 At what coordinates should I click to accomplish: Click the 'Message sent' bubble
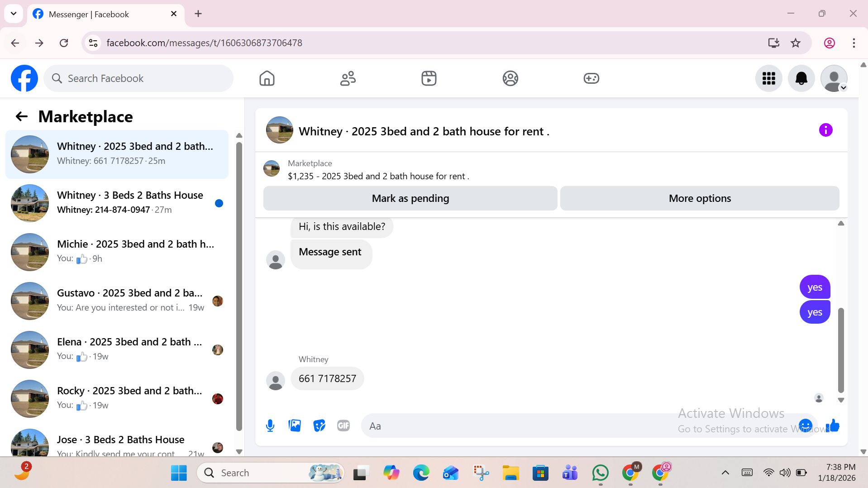coord(331,254)
